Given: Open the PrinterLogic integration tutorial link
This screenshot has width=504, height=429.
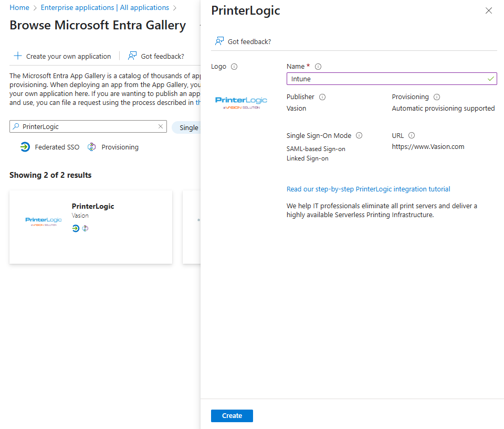Looking at the screenshot, I should click(x=369, y=189).
